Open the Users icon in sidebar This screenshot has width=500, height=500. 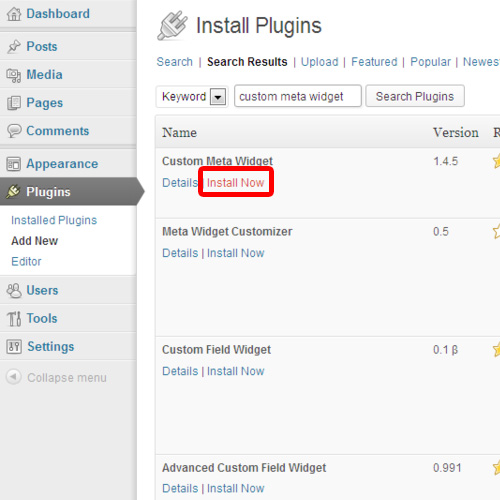tap(14, 291)
